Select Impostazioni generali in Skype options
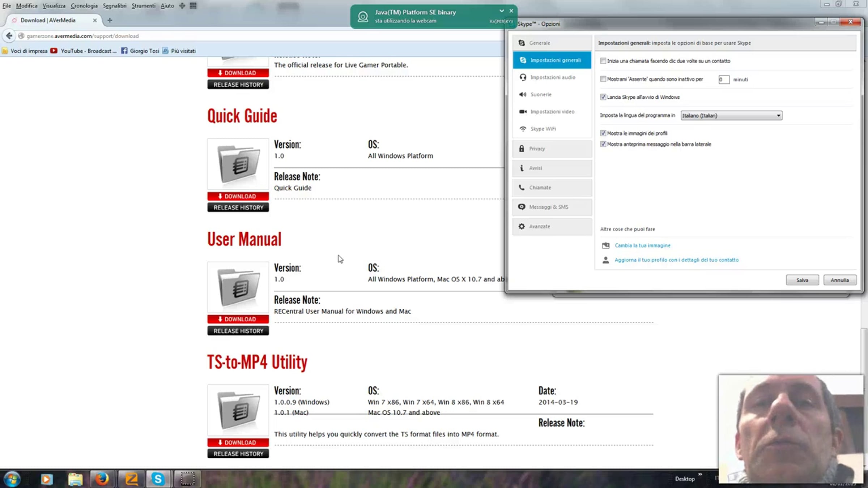 pyautogui.click(x=552, y=60)
